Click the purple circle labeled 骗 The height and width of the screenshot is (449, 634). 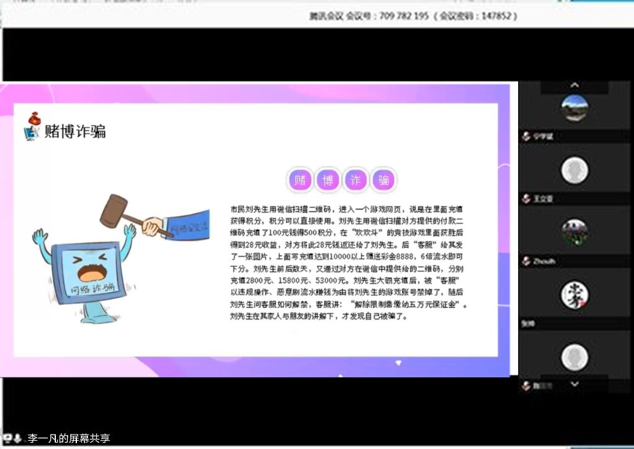pos(383,180)
